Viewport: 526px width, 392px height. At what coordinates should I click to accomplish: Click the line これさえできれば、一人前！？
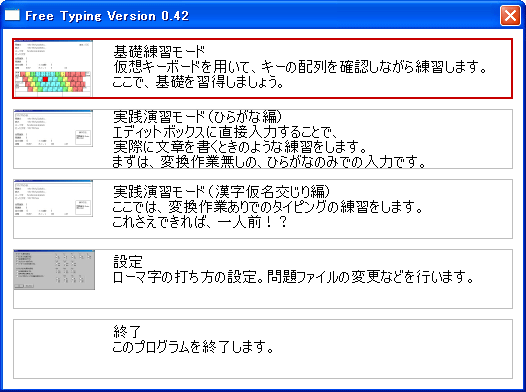(x=200, y=222)
